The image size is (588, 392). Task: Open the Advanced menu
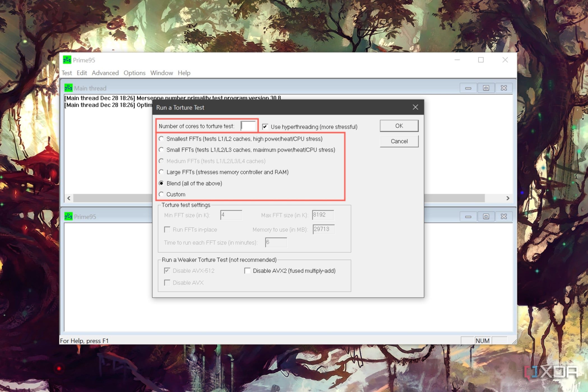tap(105, 73)
